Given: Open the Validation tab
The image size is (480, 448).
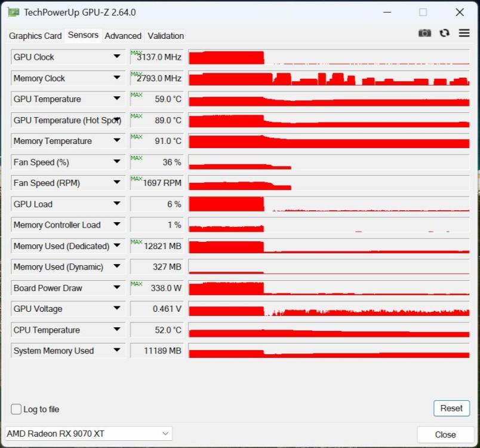Looking at the screenshot, I should [x=166, y=36].
